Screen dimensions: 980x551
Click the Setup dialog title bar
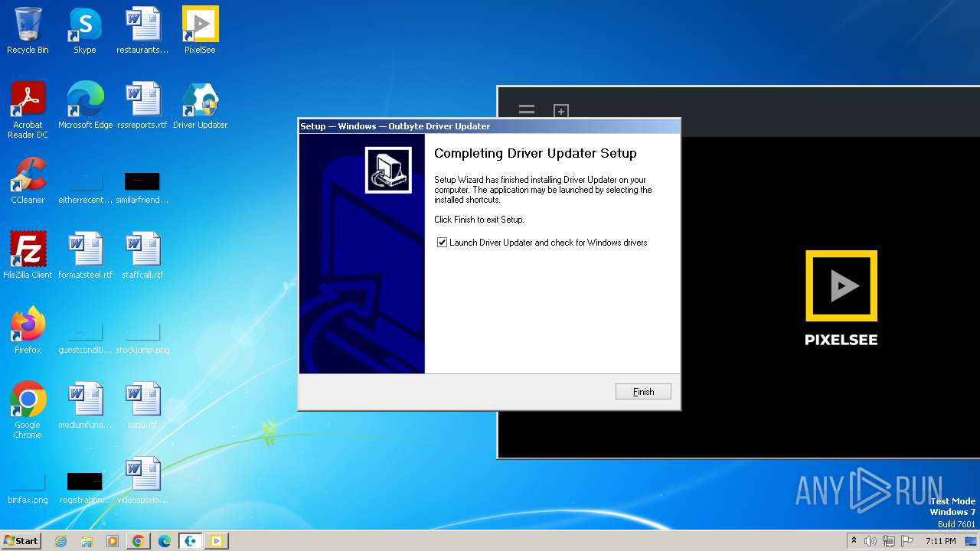(488, 126)
